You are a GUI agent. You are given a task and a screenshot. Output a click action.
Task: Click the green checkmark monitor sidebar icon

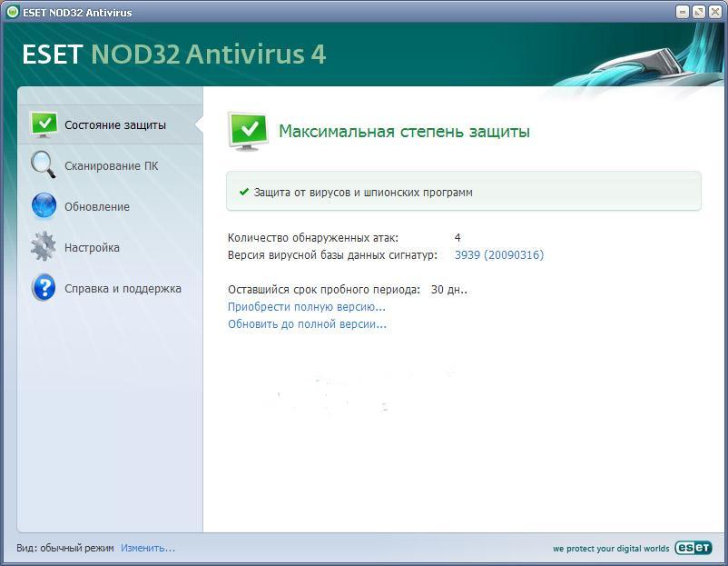[x=44, y=124]
